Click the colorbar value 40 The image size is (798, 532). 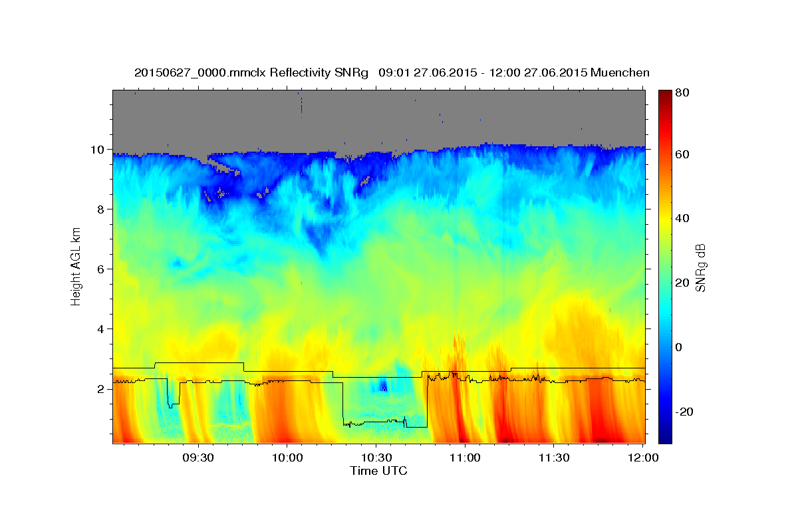(x=682, y=219)
